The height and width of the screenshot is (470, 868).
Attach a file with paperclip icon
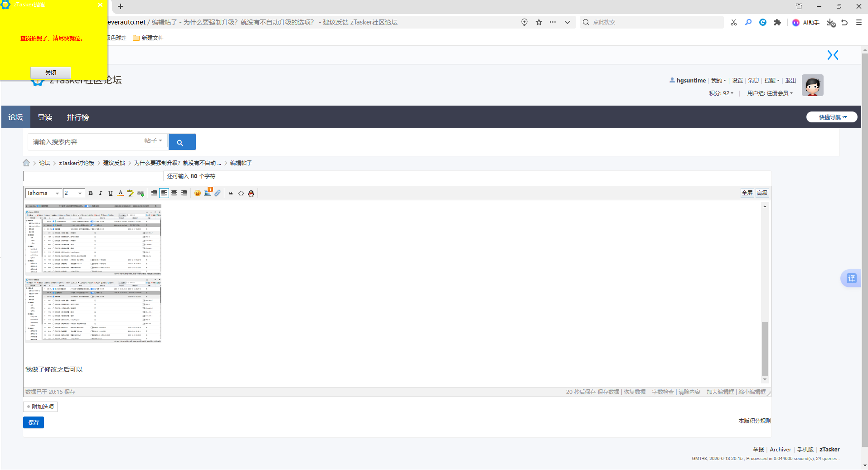click(x=218, y=193)
